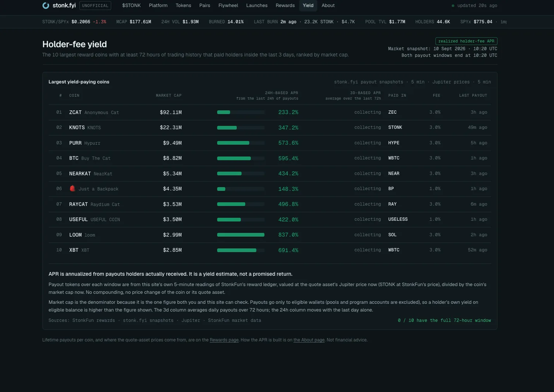Screen dimensions: 554x392
Task: Click the UNOFFICIAL badge
Action: pyautogui.click(x=95, y=6)
